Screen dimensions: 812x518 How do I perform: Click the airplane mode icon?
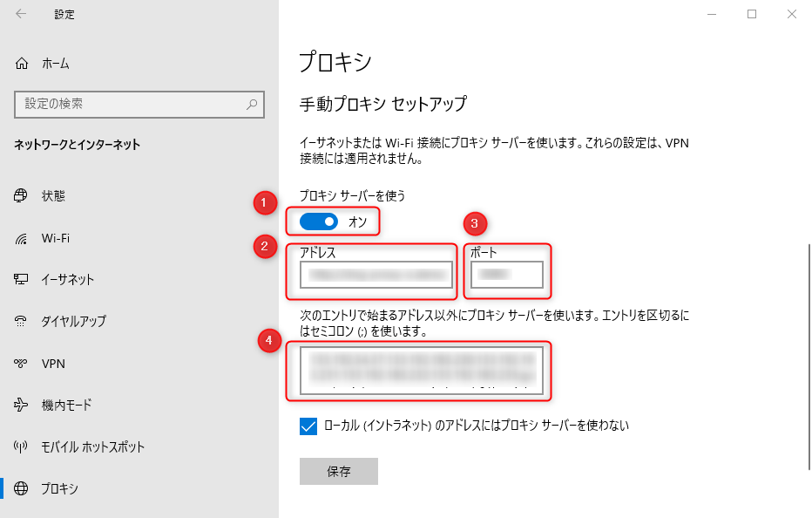coord(22,406)
